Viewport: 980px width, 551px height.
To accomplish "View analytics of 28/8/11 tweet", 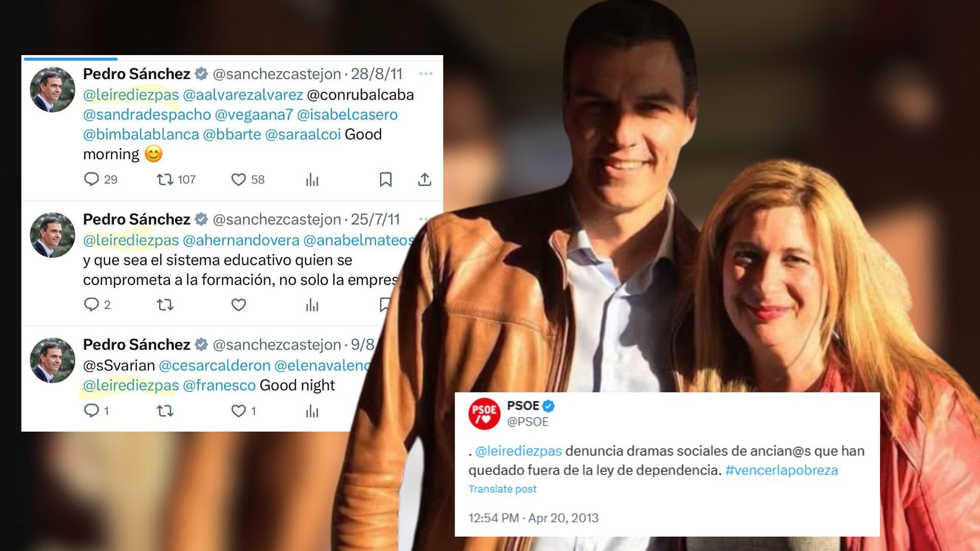I will click(312, 180).
